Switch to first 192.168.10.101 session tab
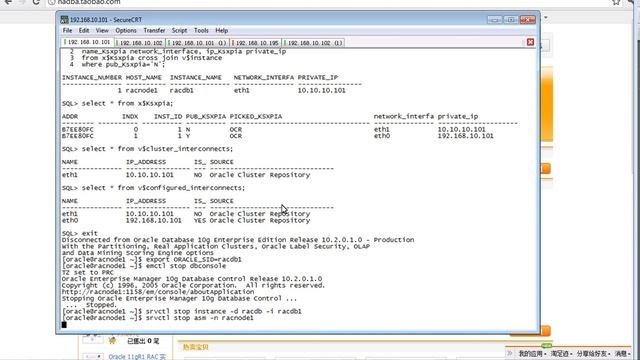This screenshot has height=360, width=640. point(88,42)
